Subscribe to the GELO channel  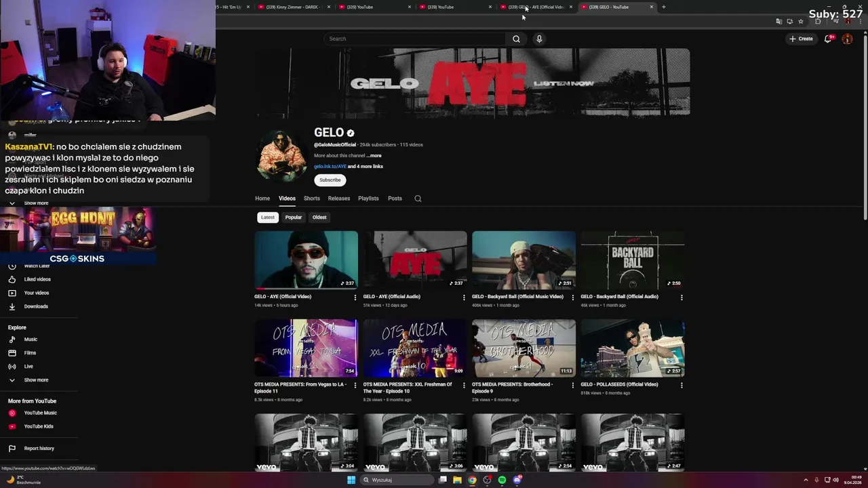point(330,180)
